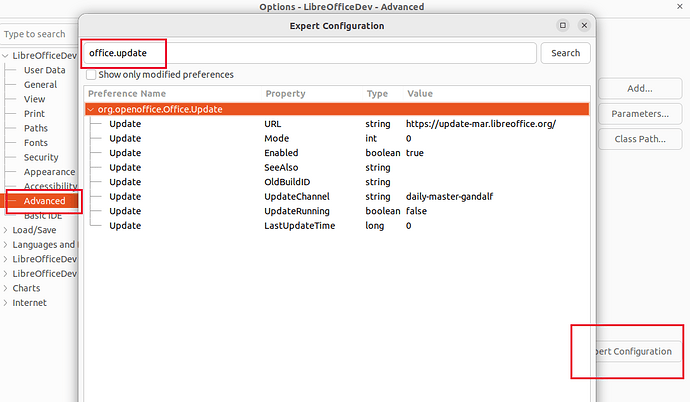This screenshot has height=402, width=690.
Task: Expand the Internet category
Action: click(6, 303)
